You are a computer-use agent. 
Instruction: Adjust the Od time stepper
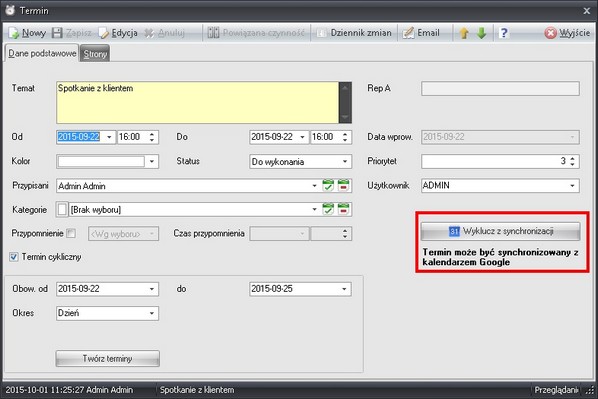tap(152, 137)
